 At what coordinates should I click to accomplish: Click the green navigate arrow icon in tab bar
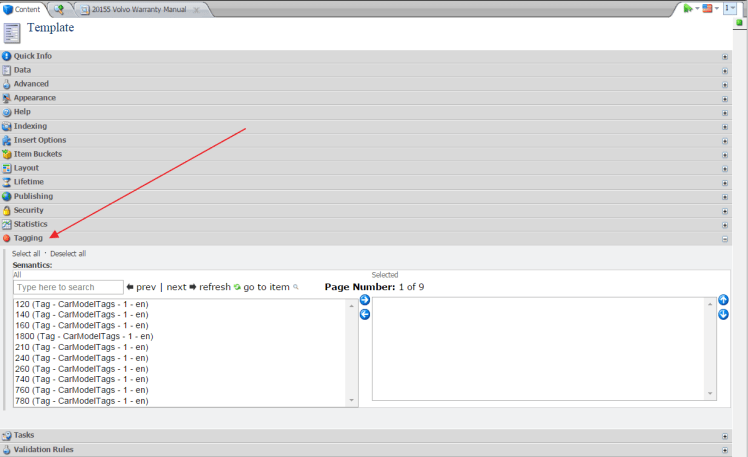(688, 8)
